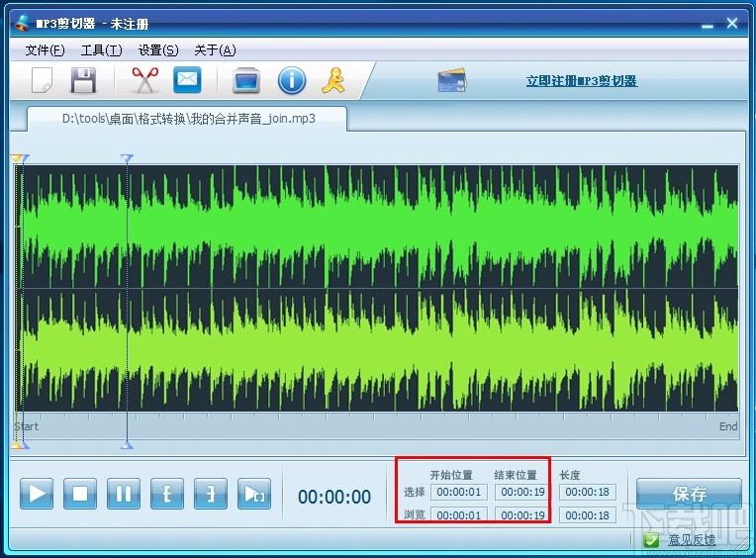
Task: Click the yellow running figure icon
Action: (333, 80)
